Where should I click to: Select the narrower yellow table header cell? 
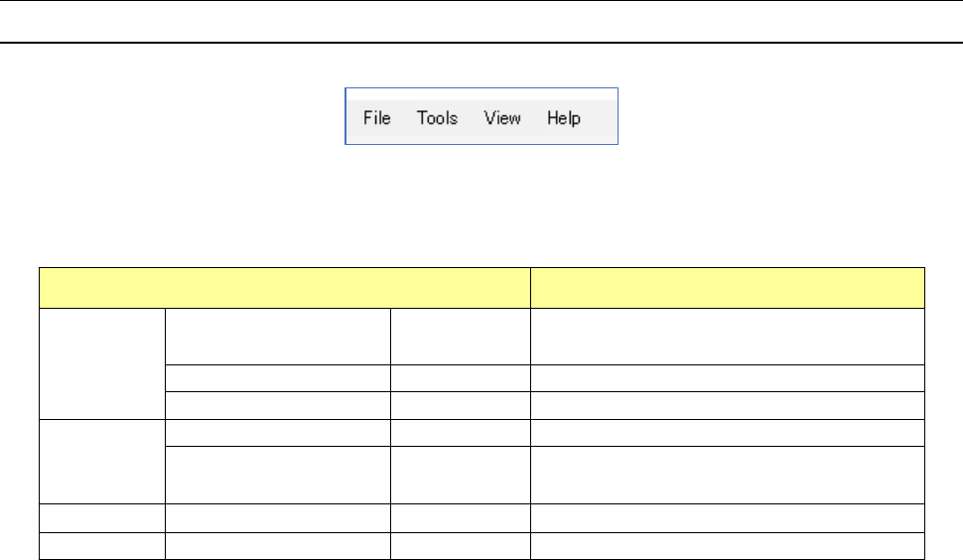point(728,288)
